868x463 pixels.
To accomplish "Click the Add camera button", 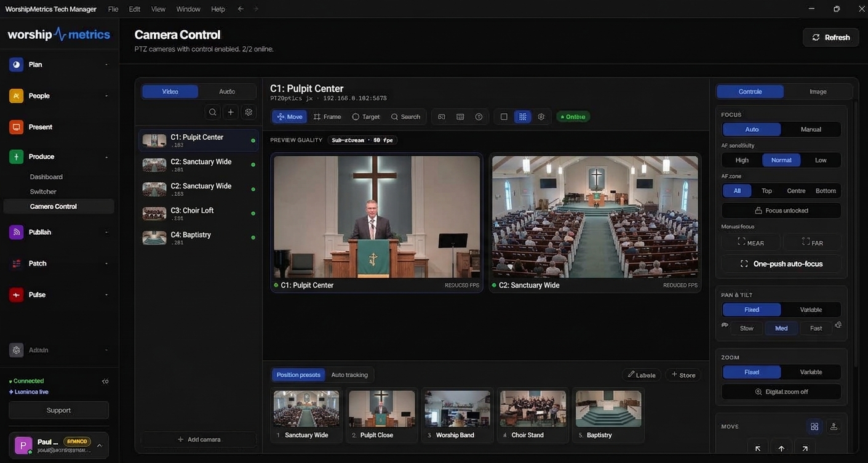I will pyautogui.click(x=199, y=440).
